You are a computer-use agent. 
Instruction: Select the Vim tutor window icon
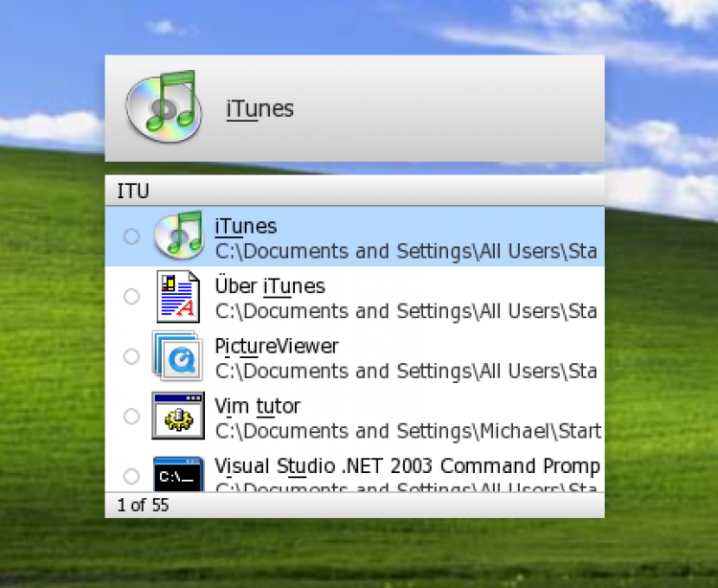[x=178, y=416]
